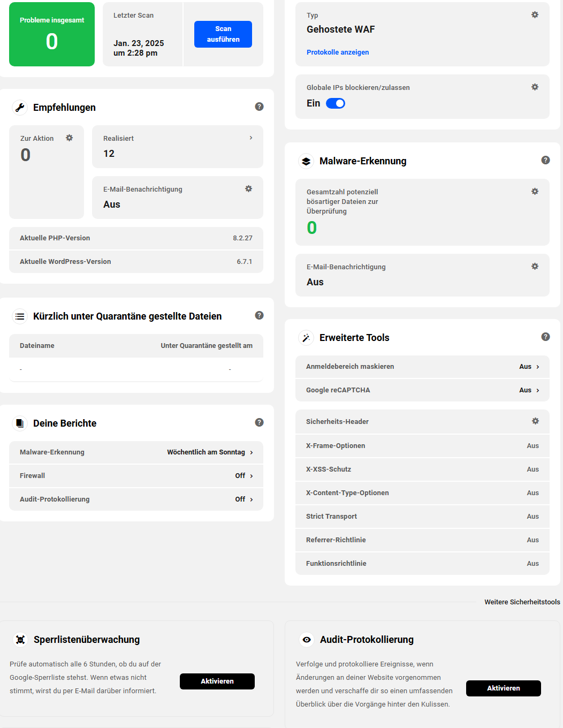Image resolution: width=563 pixels, height=728 pixels.
Task: Open Firewall report row set to Off
Action: [x=136, y=476]
